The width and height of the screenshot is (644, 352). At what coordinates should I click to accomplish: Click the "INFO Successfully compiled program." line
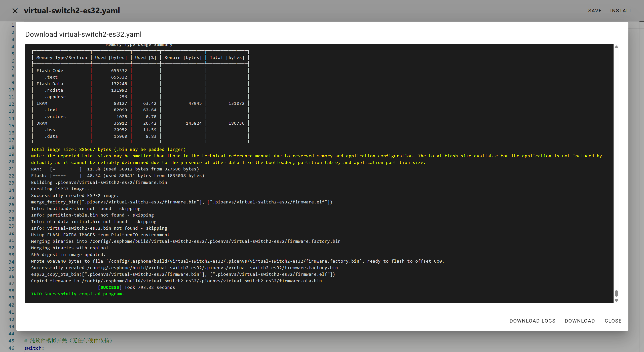pos(78,294)
